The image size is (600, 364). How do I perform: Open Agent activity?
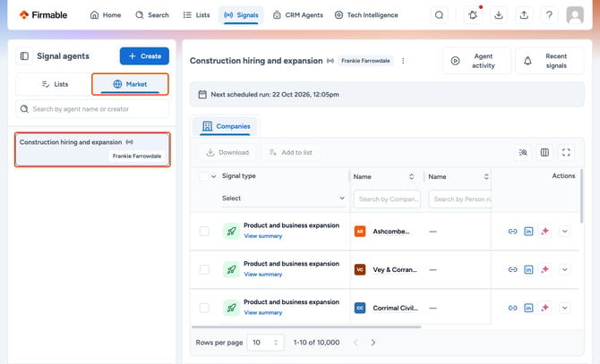click(x=476, y=61)
